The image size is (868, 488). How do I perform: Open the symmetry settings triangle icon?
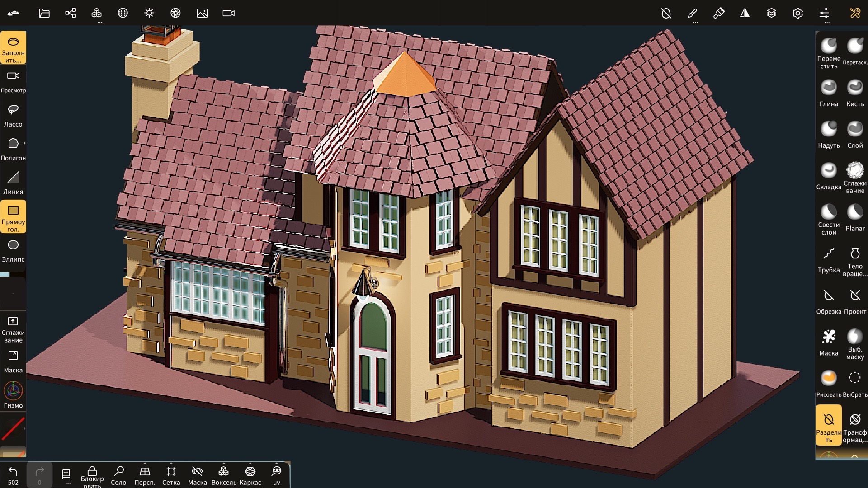coord(745,13)
